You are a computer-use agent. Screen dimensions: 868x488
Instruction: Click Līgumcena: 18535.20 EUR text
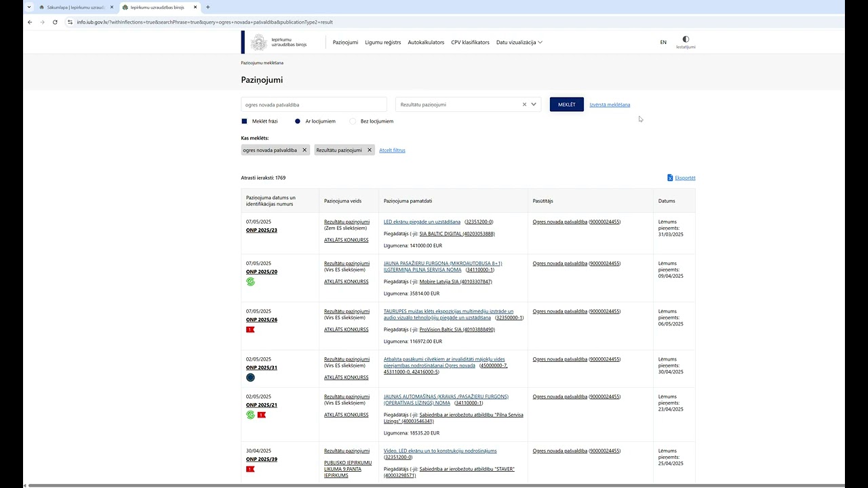(412, 433)
